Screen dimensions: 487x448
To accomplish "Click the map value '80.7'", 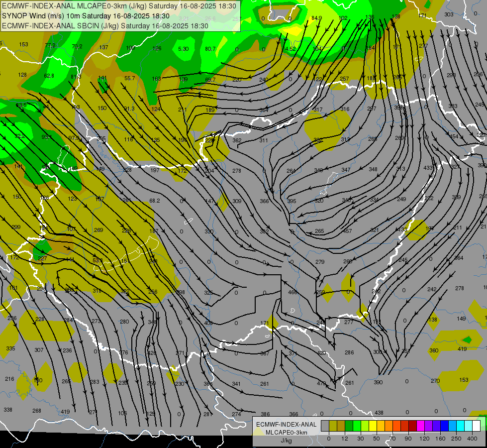I will (x=210, y=49).
